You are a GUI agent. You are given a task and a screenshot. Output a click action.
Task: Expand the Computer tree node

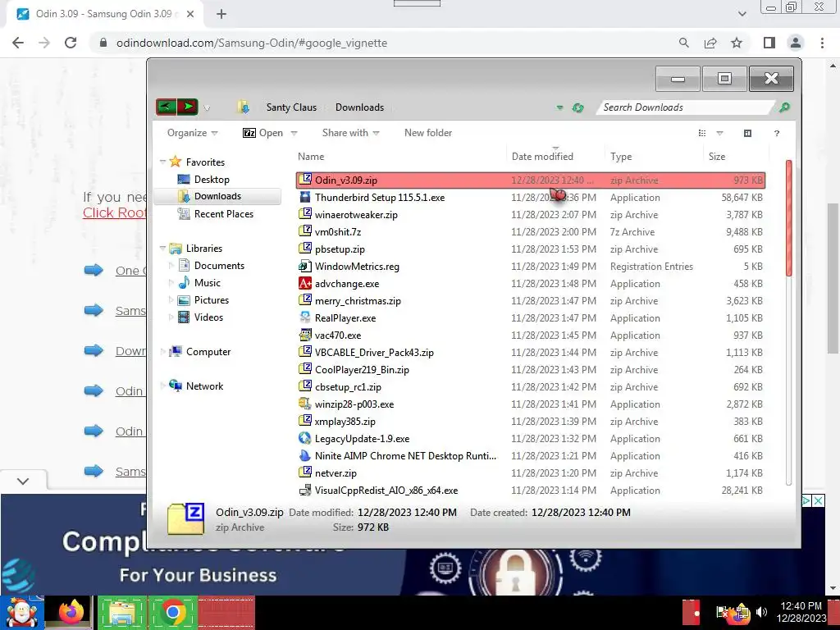point(162,351)
